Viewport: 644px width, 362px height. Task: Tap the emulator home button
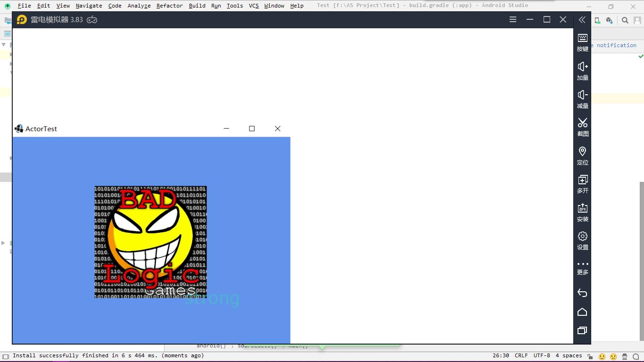tap(582, 312)
